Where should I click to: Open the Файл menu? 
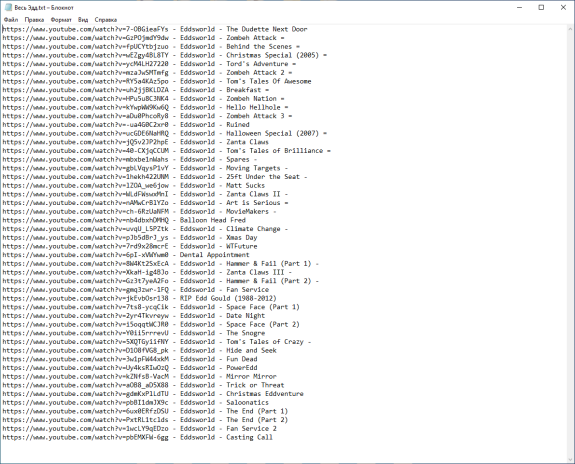click(11, 20)
